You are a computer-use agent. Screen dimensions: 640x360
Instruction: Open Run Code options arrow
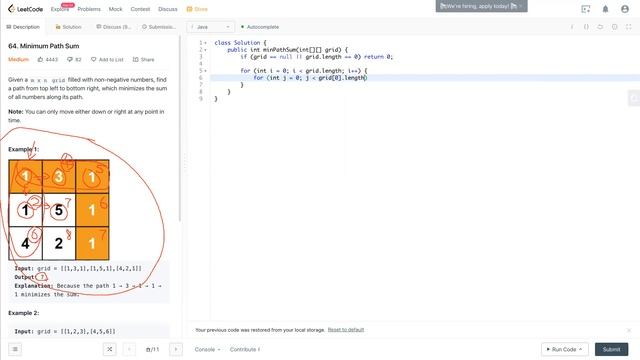pyautogui.click(x=580, y=349)
